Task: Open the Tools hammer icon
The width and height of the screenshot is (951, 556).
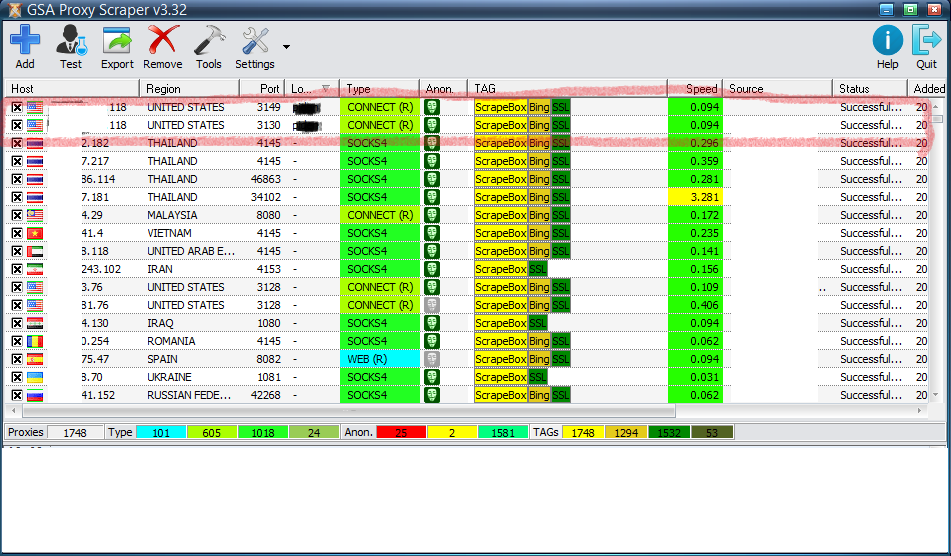Action: (209, 41)
